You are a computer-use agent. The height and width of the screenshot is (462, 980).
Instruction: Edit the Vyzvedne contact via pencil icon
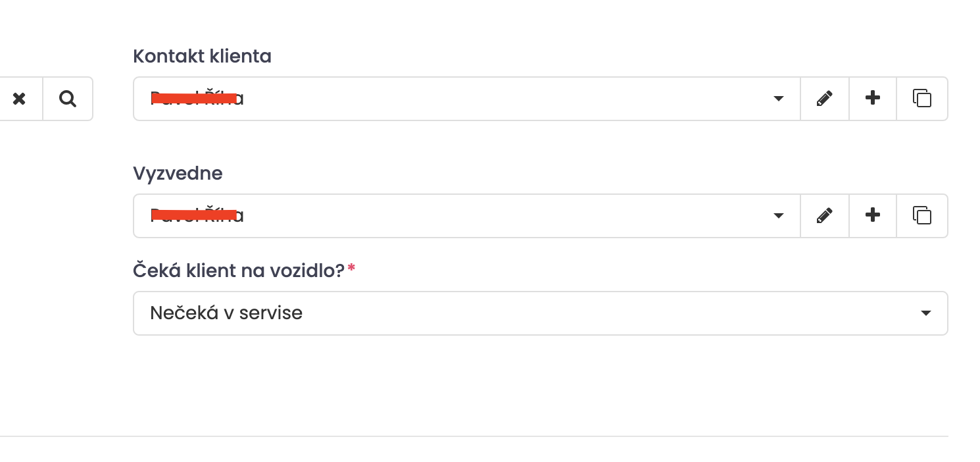824,216
